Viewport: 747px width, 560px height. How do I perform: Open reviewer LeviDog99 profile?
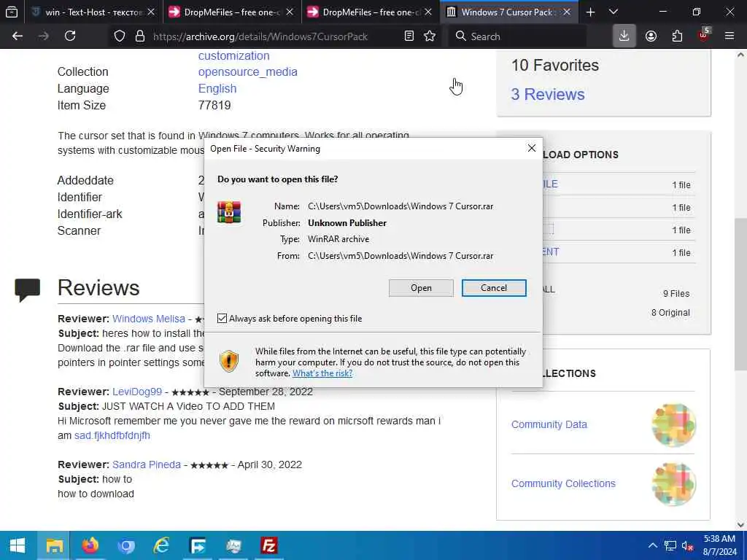point(137,392)
